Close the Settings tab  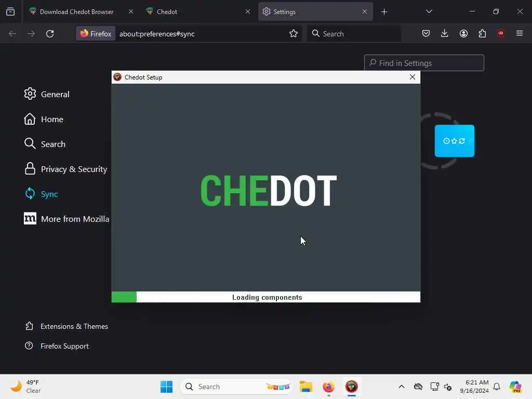click(x=364, y=11)
